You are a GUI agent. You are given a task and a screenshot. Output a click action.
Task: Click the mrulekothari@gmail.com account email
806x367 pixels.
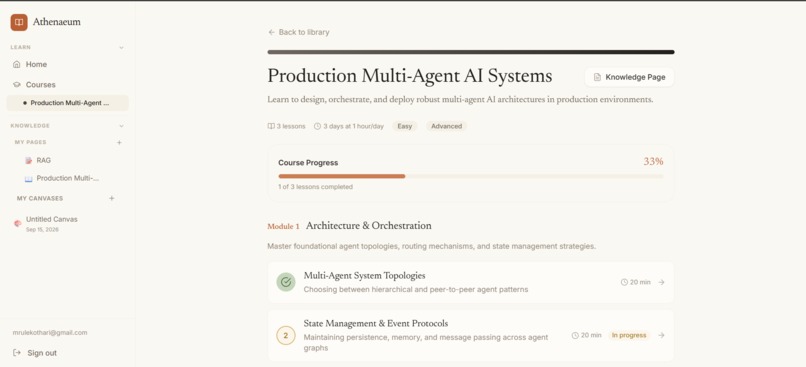50,333
